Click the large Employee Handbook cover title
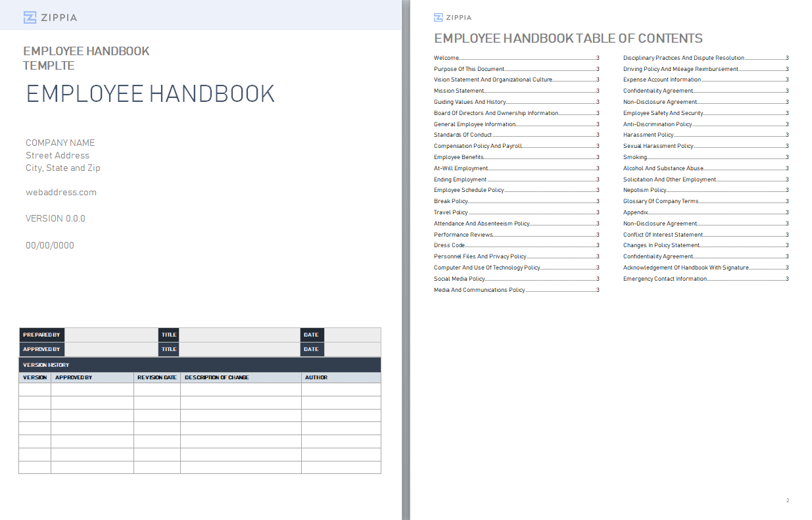Viewport: 812px width, 520px height. point(151,94)
